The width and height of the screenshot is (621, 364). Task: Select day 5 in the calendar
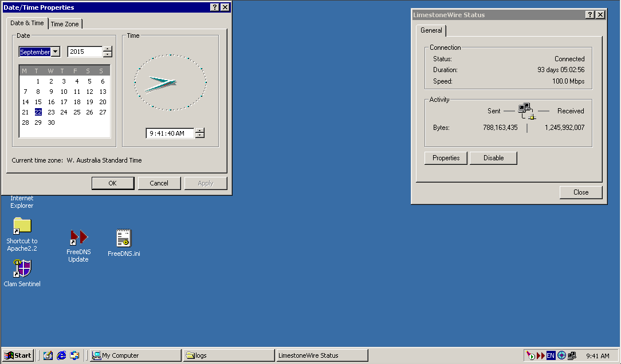coord(89,81)
